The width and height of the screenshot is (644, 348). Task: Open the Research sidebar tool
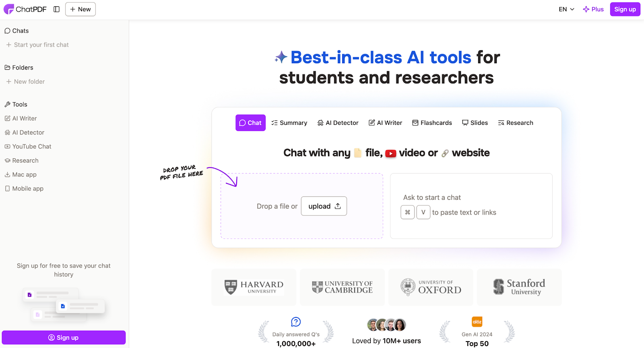pyautogui.click(x=25, y=161)
